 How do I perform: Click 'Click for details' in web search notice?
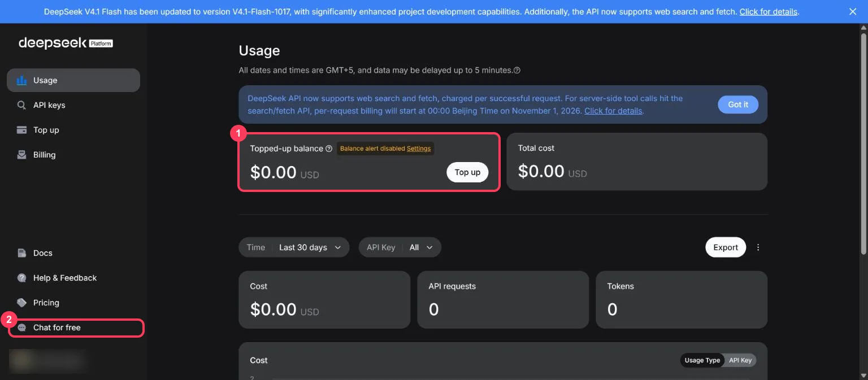pyautogui.click(x=613, y=111)
